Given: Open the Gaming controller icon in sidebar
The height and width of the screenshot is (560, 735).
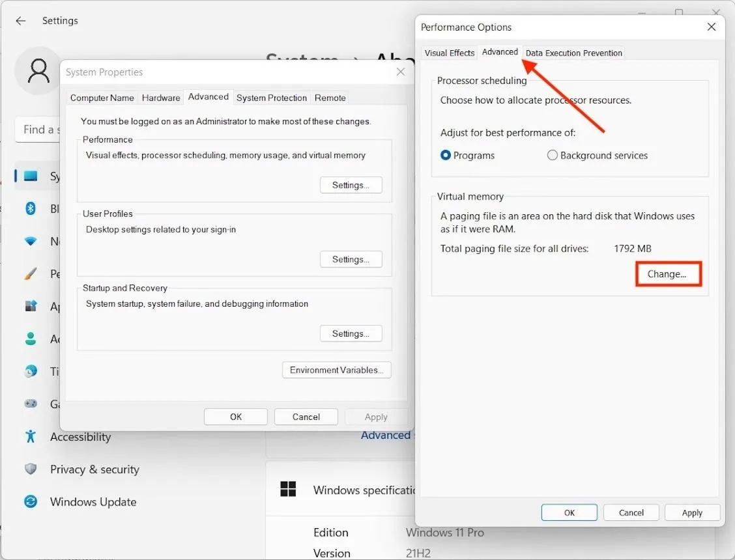Looking at the screenshot, I should pyautogui.click(x=31, y=404).
